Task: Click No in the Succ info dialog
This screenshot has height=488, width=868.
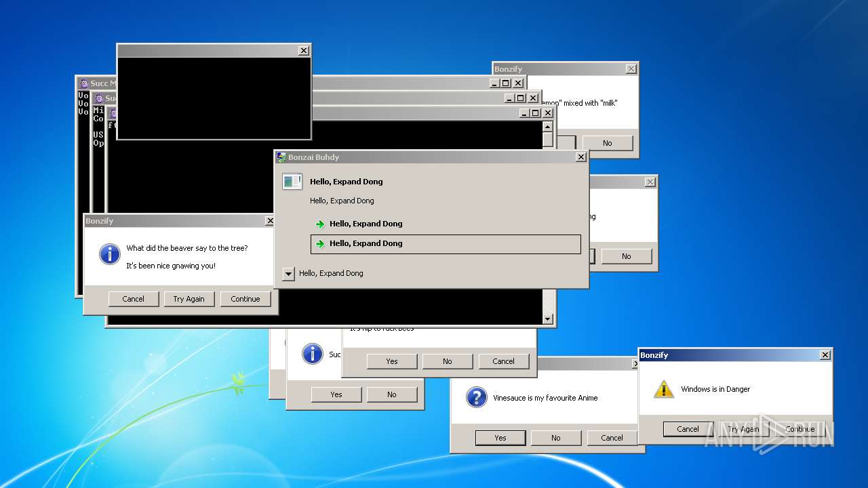Action: (392, 394)
